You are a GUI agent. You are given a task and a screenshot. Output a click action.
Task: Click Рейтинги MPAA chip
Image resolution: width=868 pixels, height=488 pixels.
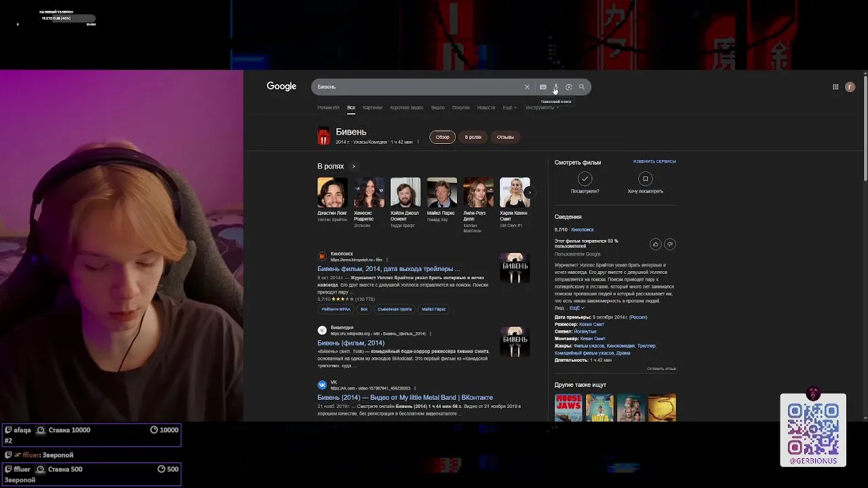coord(336,309)
